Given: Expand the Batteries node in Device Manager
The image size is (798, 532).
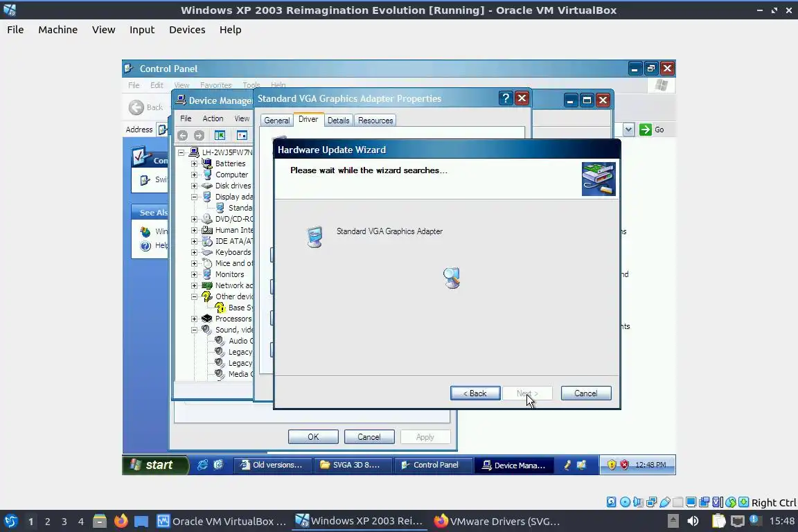Looking at the screenshot, I should click(194, 163).
